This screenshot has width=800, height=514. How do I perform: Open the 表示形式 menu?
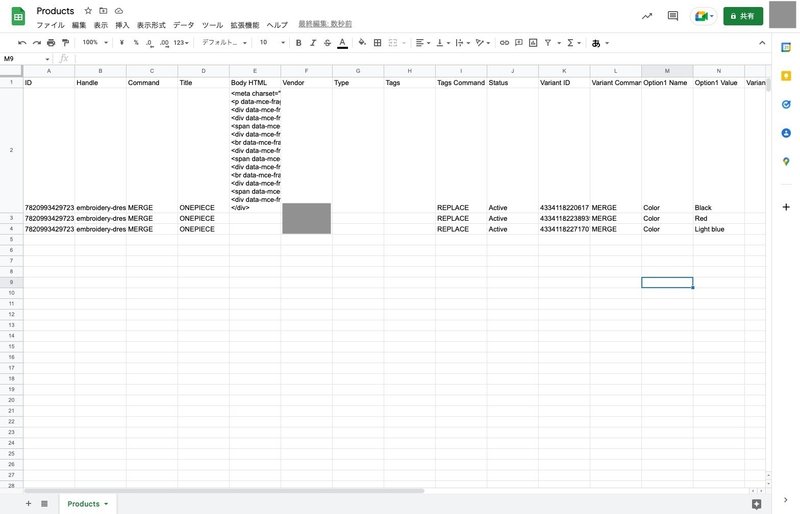click(x=151, y=25)
